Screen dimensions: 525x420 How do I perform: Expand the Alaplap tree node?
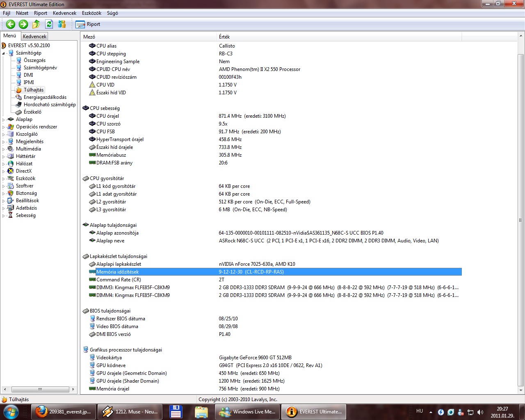(x=4, y=120)
